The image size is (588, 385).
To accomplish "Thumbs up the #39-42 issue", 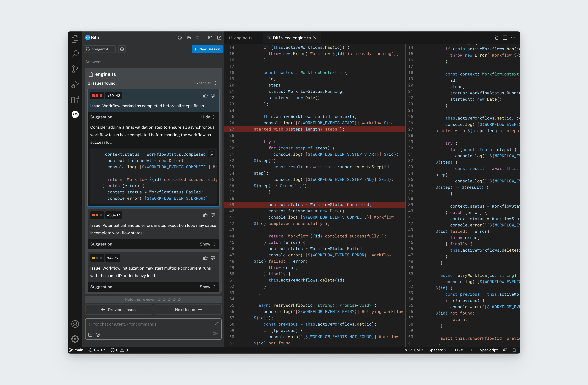I will tap(205, 96).
